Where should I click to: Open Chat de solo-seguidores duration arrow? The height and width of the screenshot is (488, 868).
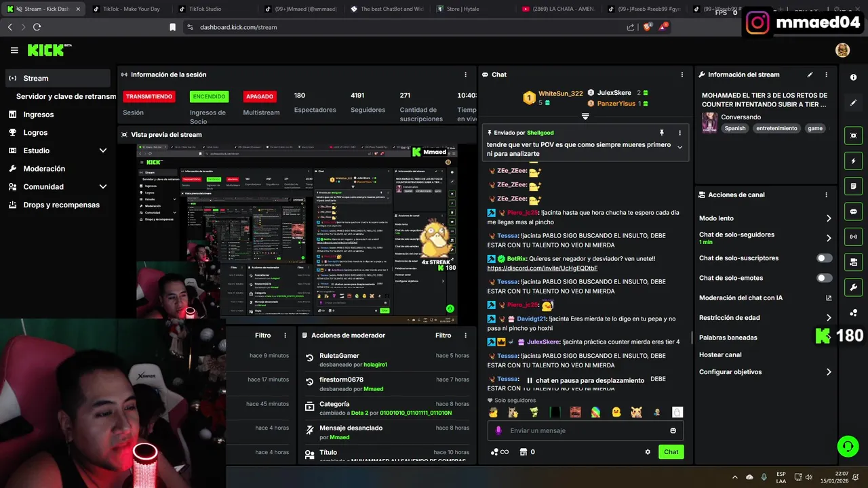828,238
